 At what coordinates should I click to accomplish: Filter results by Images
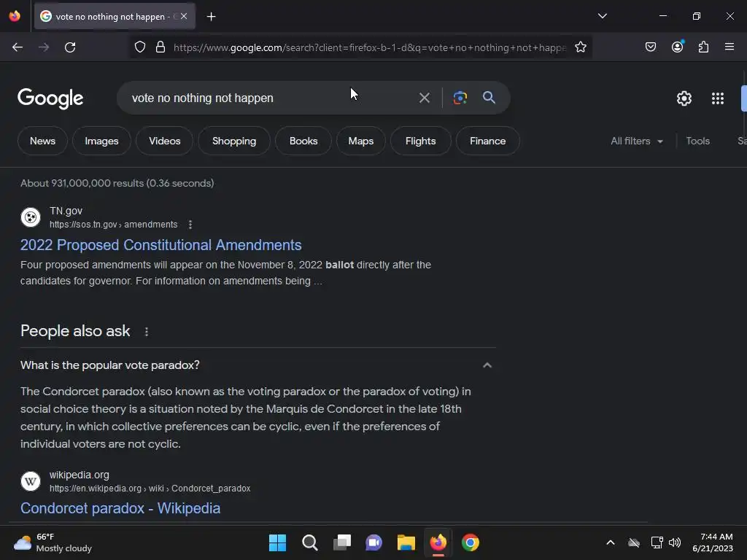[101, 141]
